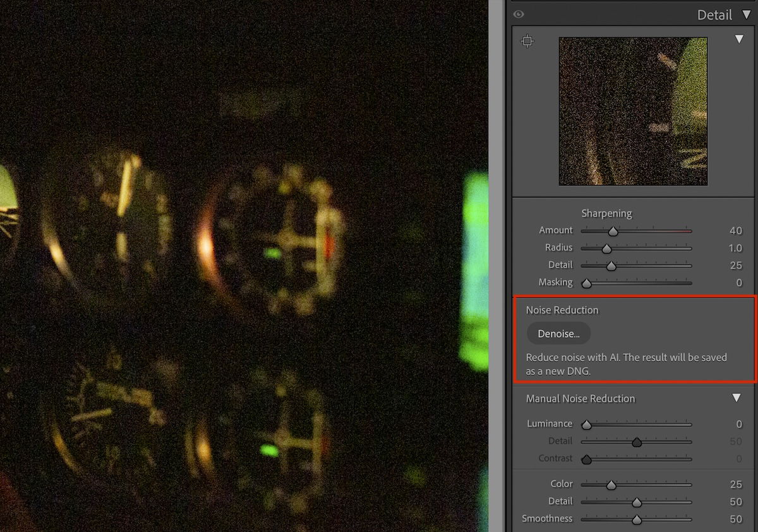Click the Color Detail slider handle

point(636,502)
